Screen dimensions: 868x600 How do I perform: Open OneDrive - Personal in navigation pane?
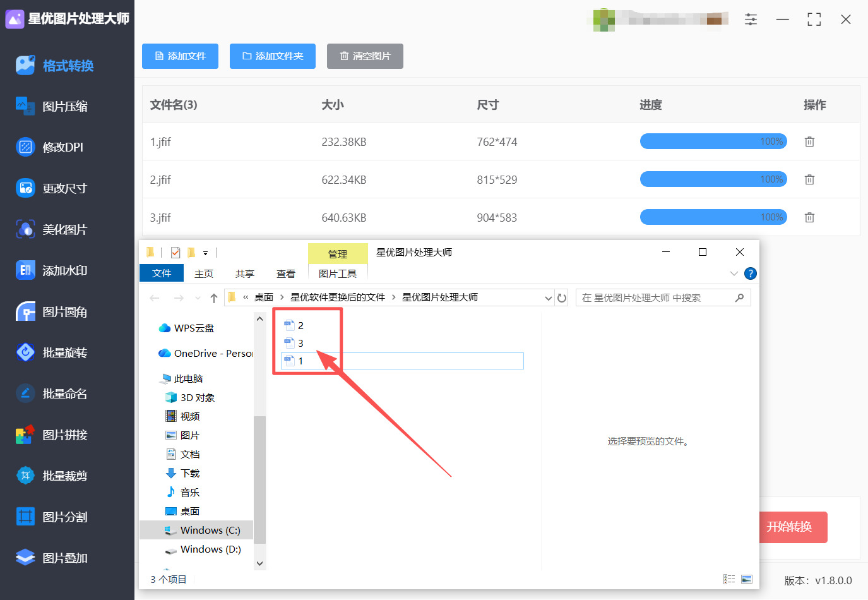coord(206,354)
